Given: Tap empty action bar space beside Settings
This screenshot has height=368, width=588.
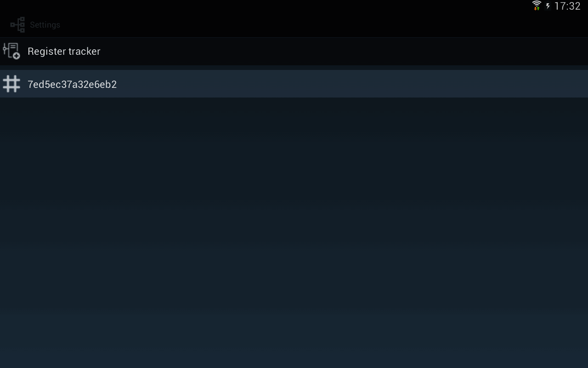Looking at the screenshot, I should pos(322,25).
